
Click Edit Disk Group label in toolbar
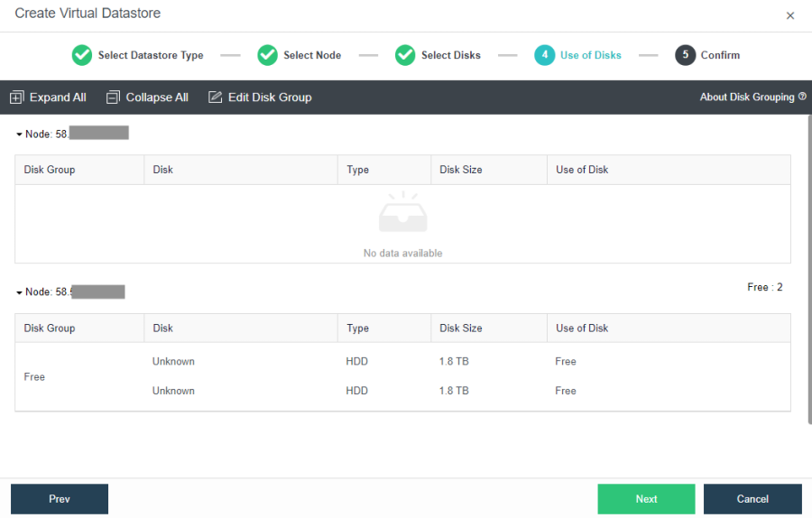coord(270,97)
